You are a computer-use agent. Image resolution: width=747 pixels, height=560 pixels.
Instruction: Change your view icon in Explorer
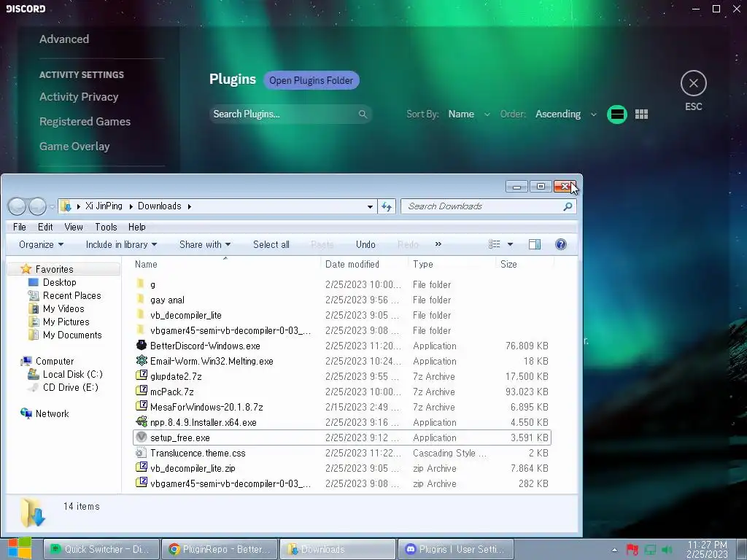[x=495, y=244]
